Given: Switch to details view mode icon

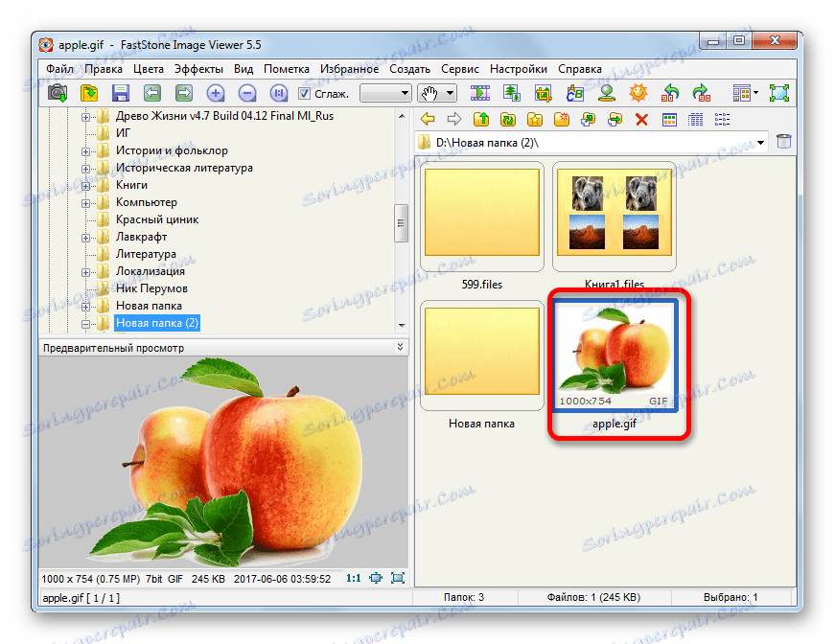Looking at the screenshot, I should [x=695, y=119].
